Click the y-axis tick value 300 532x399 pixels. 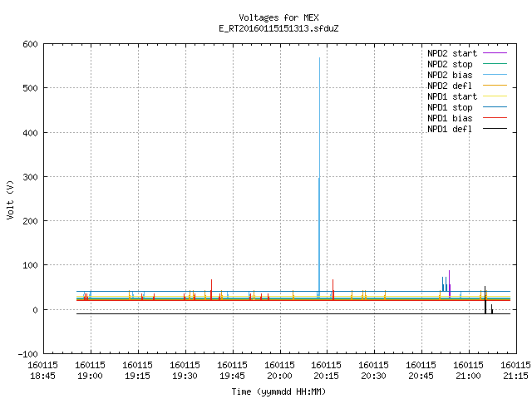click(x=30, y=177)
